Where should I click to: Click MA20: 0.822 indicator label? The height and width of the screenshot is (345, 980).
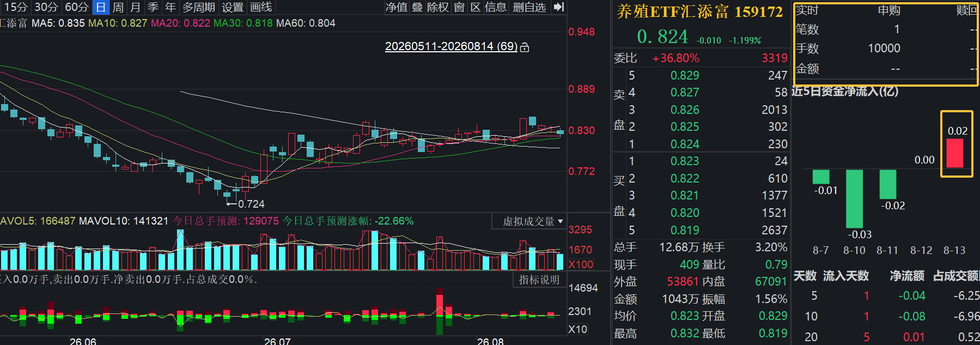180,23
